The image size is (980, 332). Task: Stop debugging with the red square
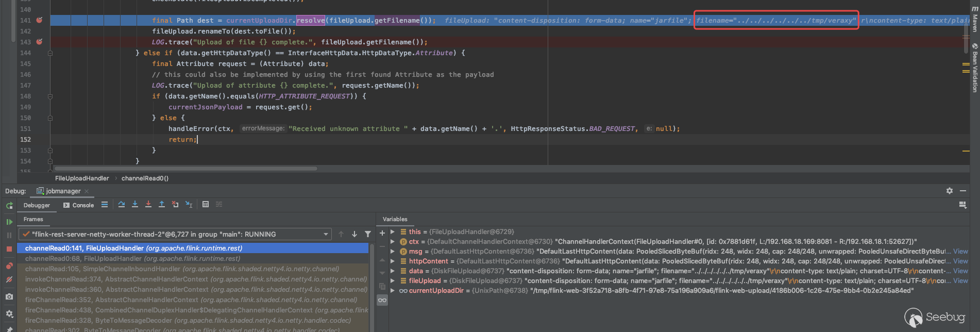point(9,249)
